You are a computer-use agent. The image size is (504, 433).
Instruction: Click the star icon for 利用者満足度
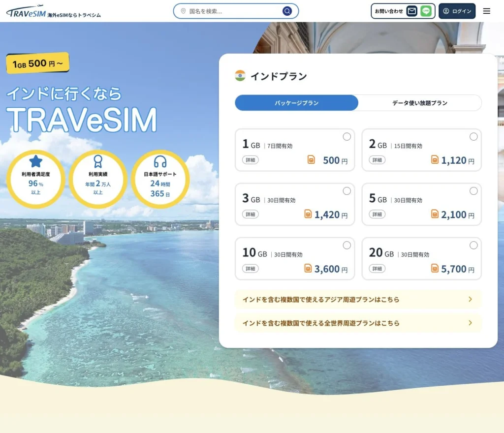pos(35,161)
